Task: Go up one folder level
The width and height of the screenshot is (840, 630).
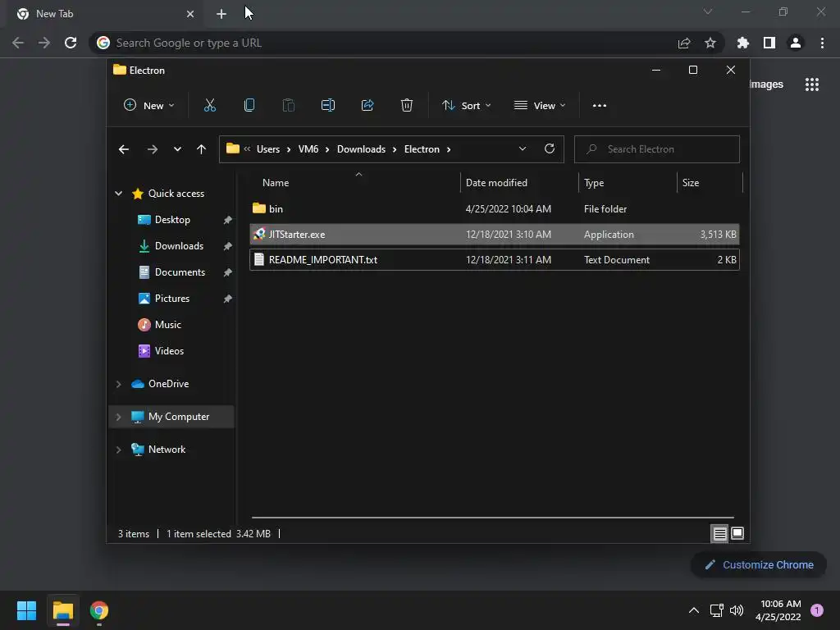Action: point(202,149)
